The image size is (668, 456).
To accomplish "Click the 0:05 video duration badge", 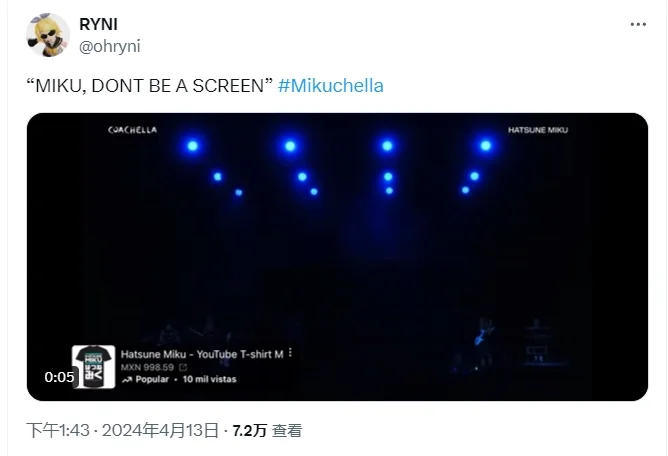I will tap(59, 377).
